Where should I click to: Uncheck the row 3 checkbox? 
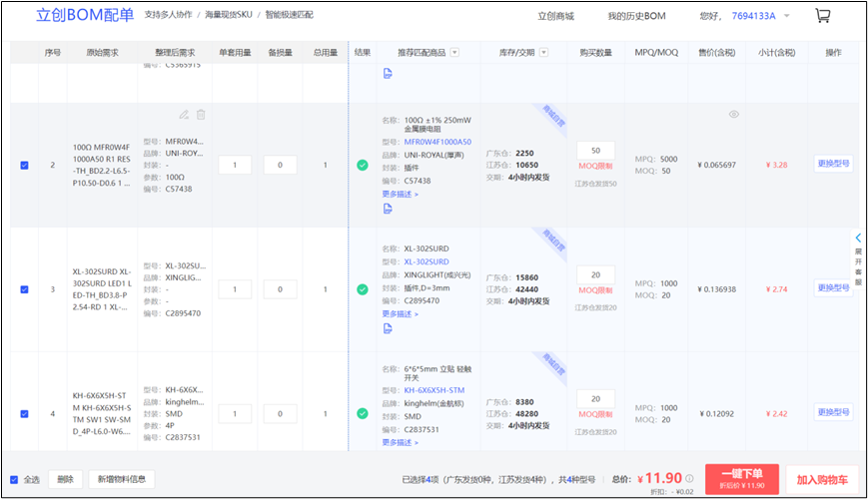[24, 289]
